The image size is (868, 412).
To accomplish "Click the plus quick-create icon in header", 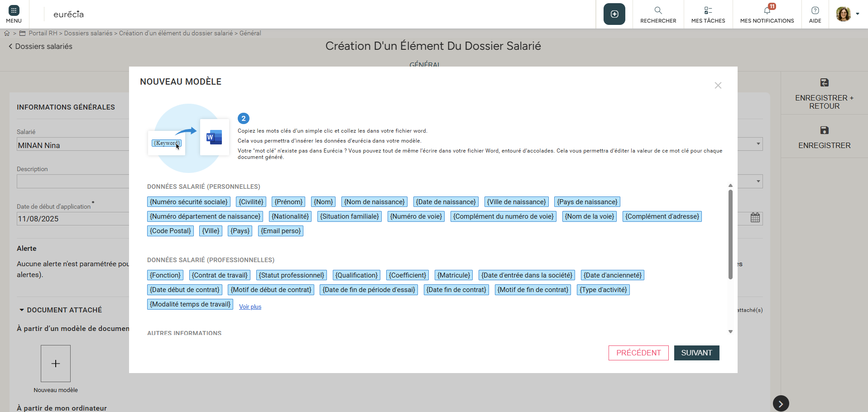I will pos(614,14).
